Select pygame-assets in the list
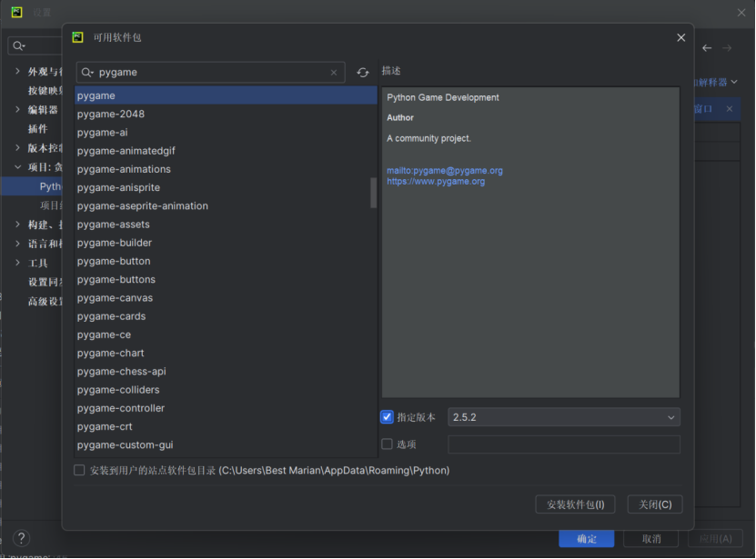The width and height of the screenshot is (756, 559). [x=226, y=225]
